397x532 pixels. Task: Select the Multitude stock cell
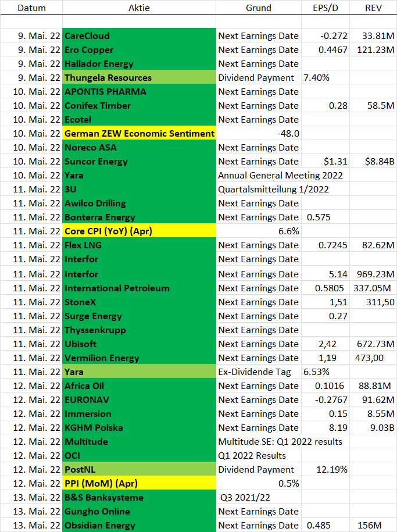coord(139,441)
